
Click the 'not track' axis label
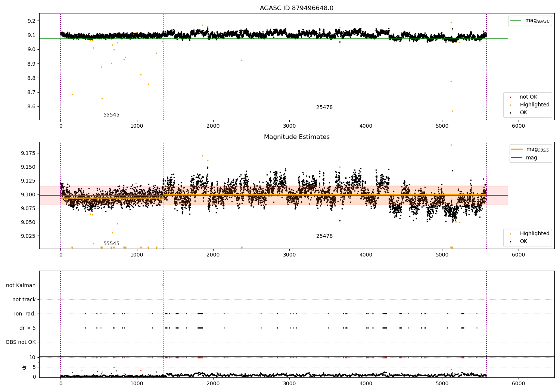(24, 300)
